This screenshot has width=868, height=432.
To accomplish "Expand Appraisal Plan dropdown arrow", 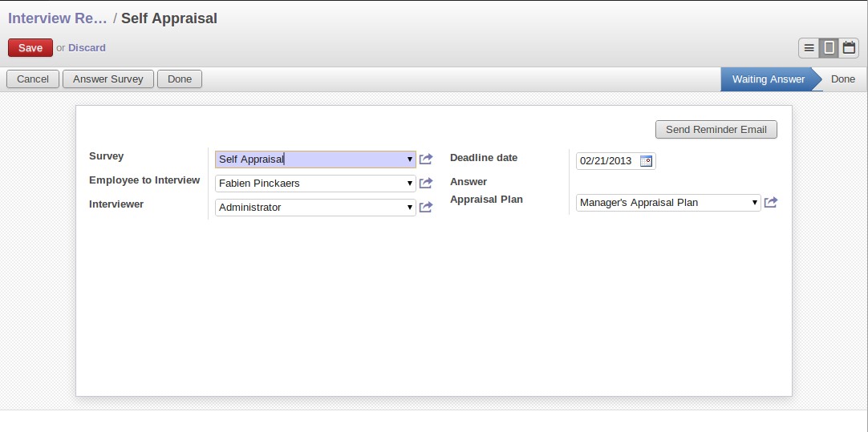I will (755, 203).
